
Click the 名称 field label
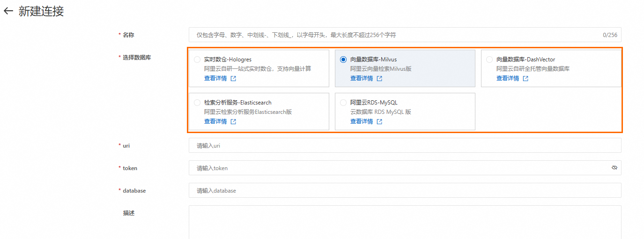point(128,35)
